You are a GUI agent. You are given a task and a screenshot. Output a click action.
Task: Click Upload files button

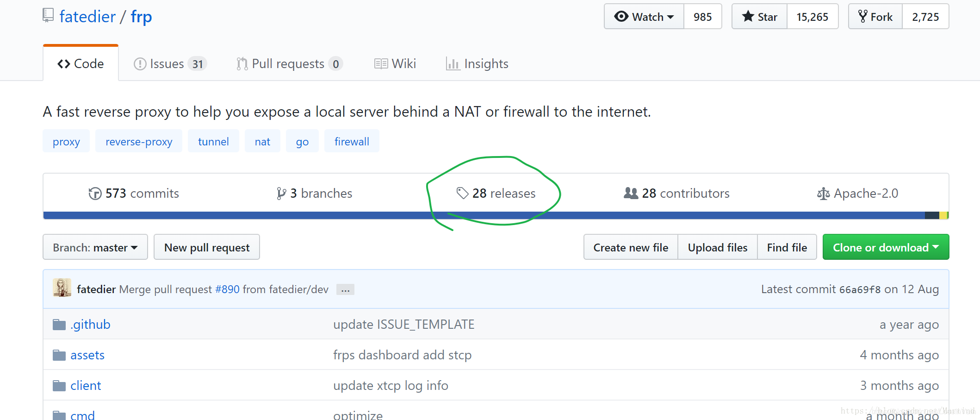718,247
